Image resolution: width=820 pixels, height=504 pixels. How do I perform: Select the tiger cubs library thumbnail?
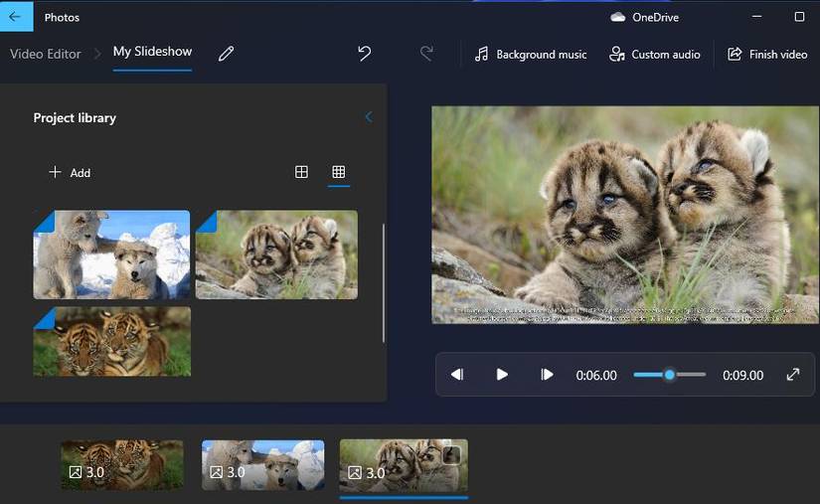[x=111, y=341]
